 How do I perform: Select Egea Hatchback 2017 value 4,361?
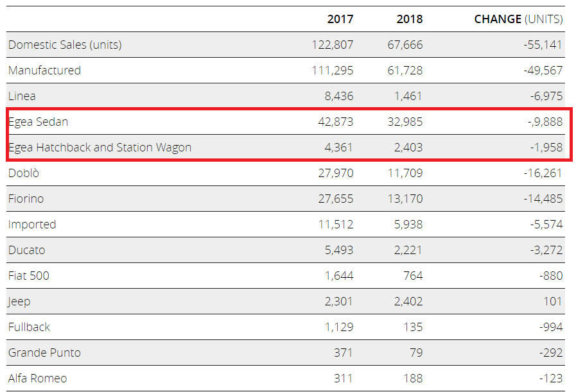point(338,148)
